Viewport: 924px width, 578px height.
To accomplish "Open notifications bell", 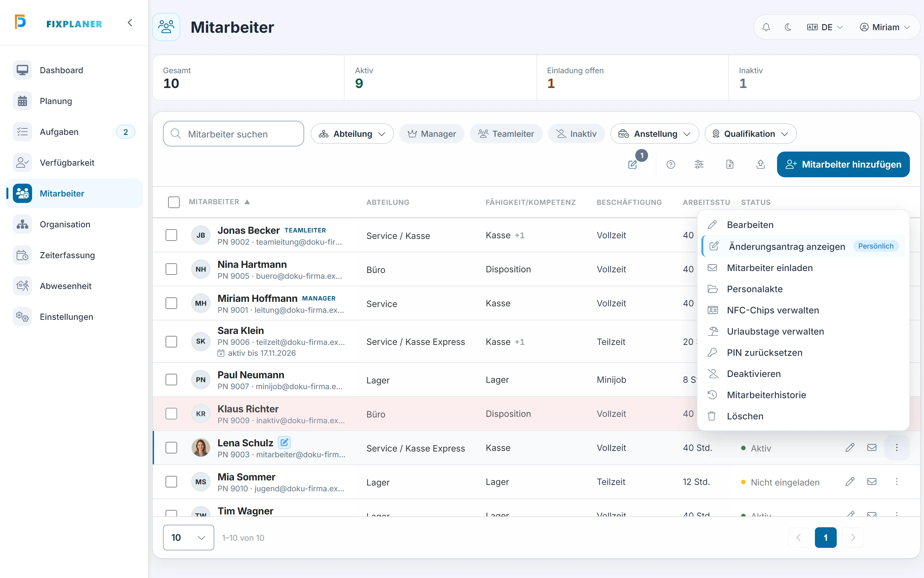I will point(766,27).
